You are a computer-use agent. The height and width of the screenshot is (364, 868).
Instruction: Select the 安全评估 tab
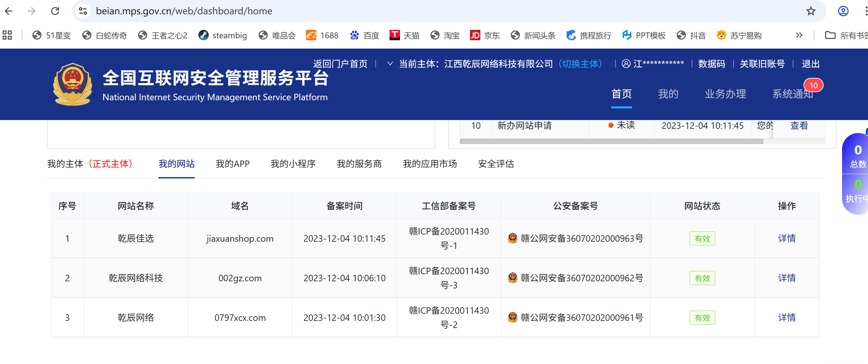pos(496,164)
